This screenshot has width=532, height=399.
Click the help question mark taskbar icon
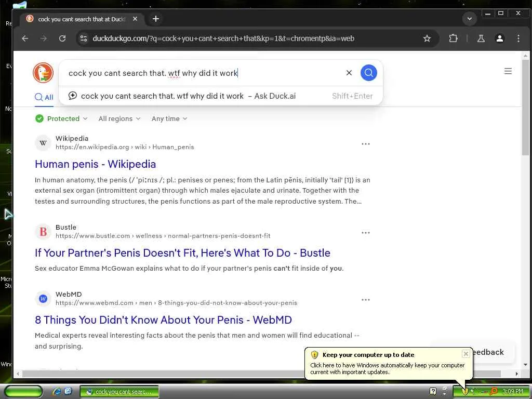pyautogui.click(x=433, y=391)
